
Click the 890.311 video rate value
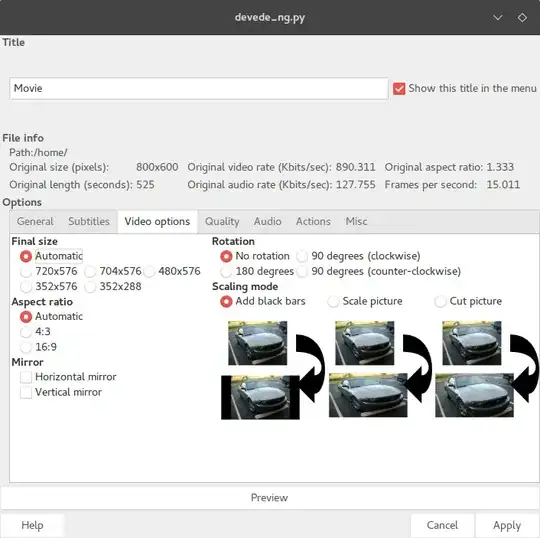click(355, 167)
